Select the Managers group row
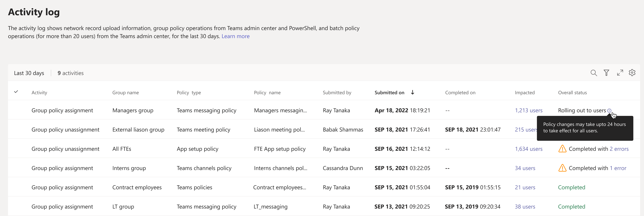The height and width of the screenshot is (216, 644). point(133,111)
